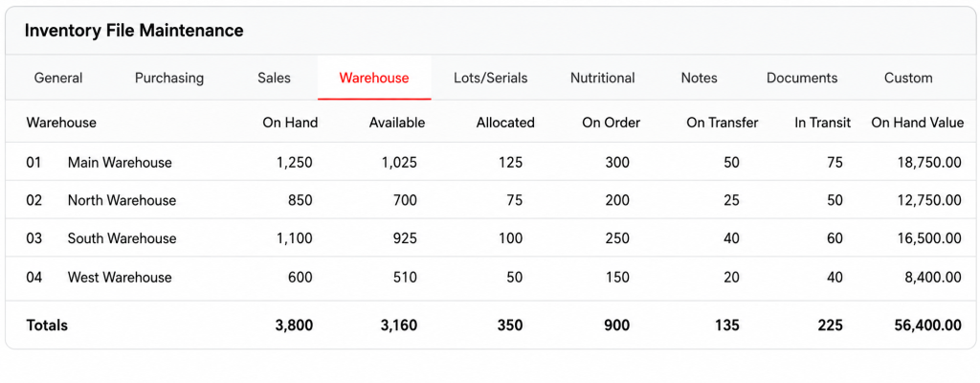980x383 pixels.
Task: Open the Notes tab
Action: (700, 79)
